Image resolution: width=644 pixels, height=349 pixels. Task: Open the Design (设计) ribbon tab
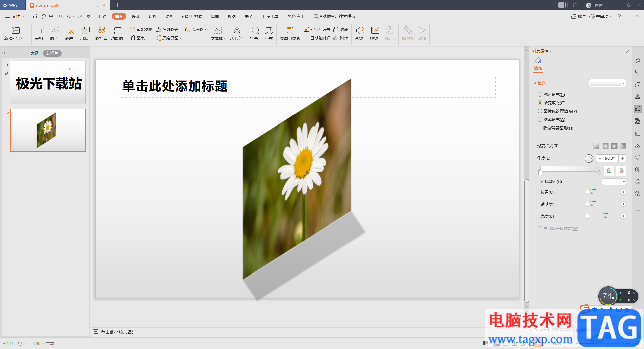[x=136, y=16]
